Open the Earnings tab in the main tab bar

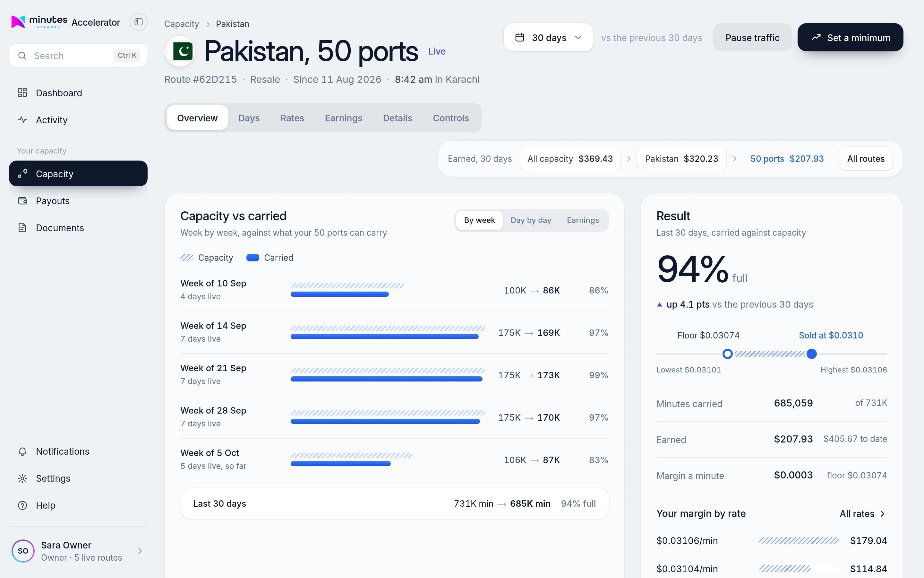tap(344, 118)
